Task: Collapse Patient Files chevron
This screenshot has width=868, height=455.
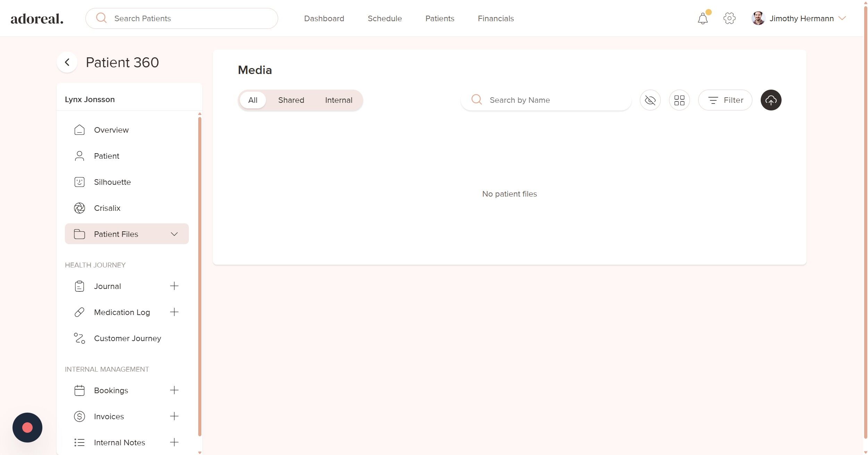Action: [x=174, y=234]
